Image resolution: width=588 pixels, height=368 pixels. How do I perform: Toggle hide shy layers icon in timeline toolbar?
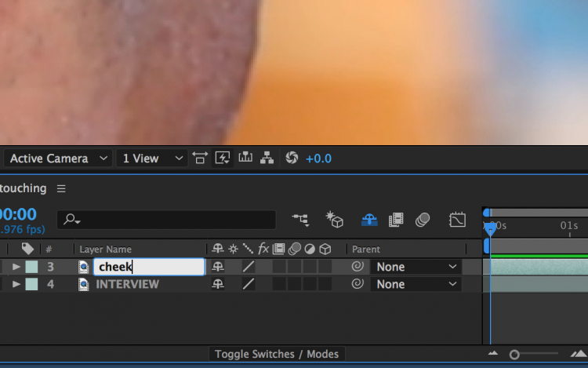click(369, 220)
